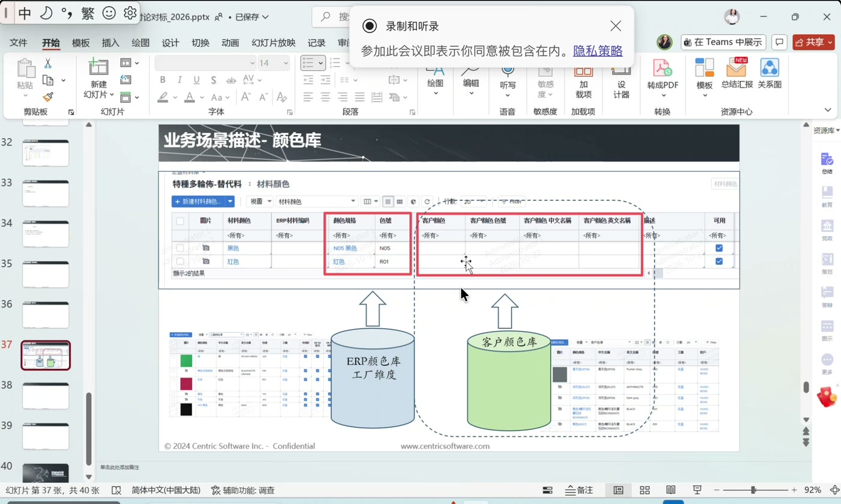
Task: Click the Convert to PDF icon
Action: [x=663, y=67]
